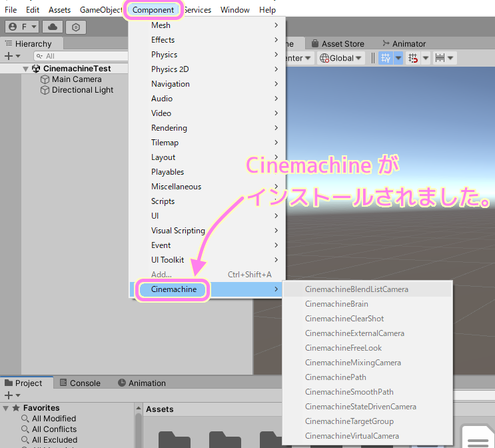
Task: Select the All Modified saved search
Action: click(54, 419)
